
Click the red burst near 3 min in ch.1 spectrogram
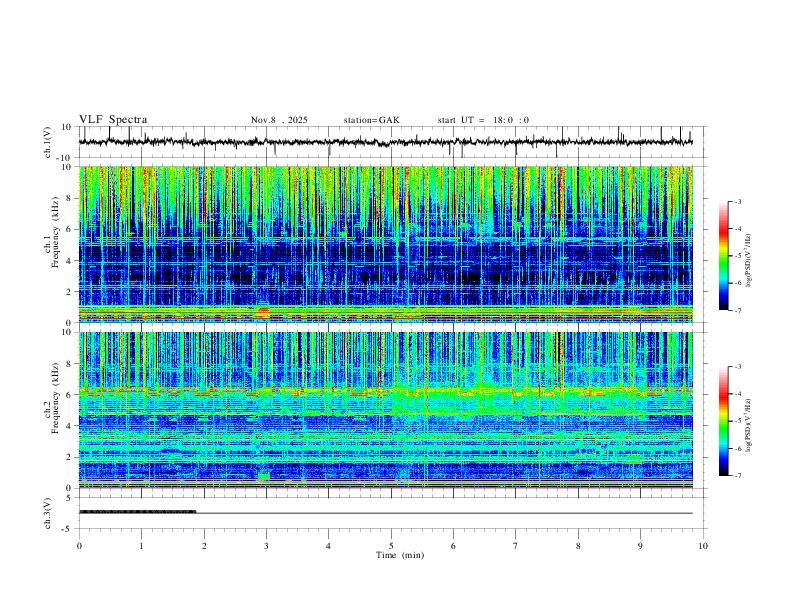click(x=264, y=313)
